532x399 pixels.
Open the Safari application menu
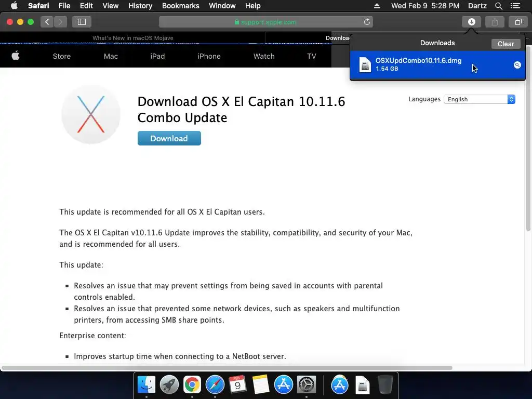tap(38, 6)
